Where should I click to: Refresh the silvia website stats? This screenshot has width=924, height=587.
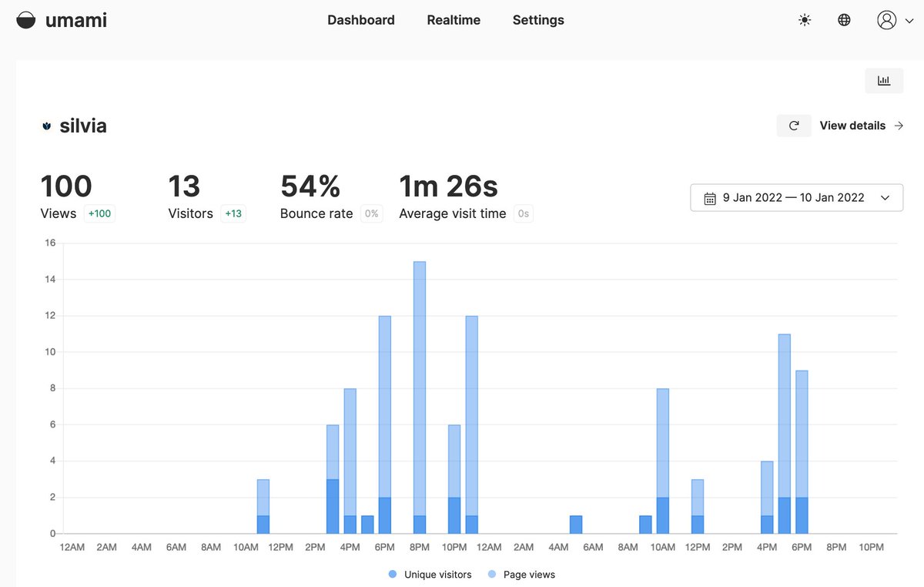pos(793,126)
